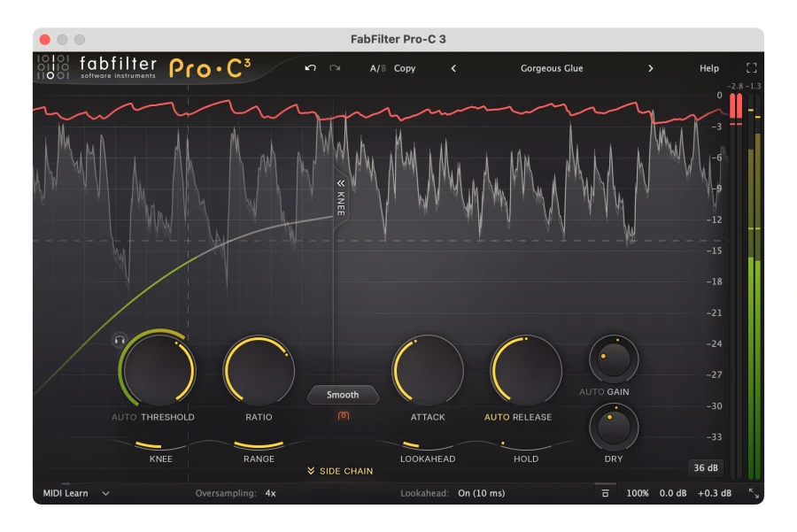The height and width of the screenshot is (532, 797).
Task: Click the Copy button
Action: [405, 68]
